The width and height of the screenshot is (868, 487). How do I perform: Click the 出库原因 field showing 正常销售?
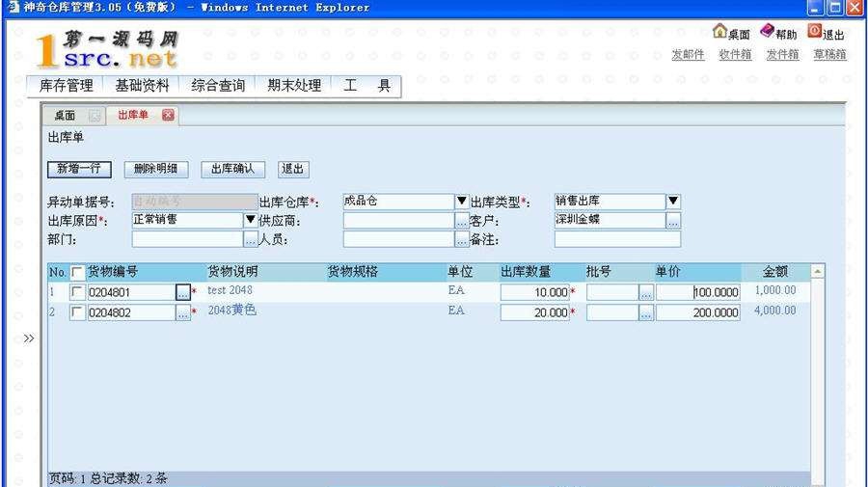(188, 220)
